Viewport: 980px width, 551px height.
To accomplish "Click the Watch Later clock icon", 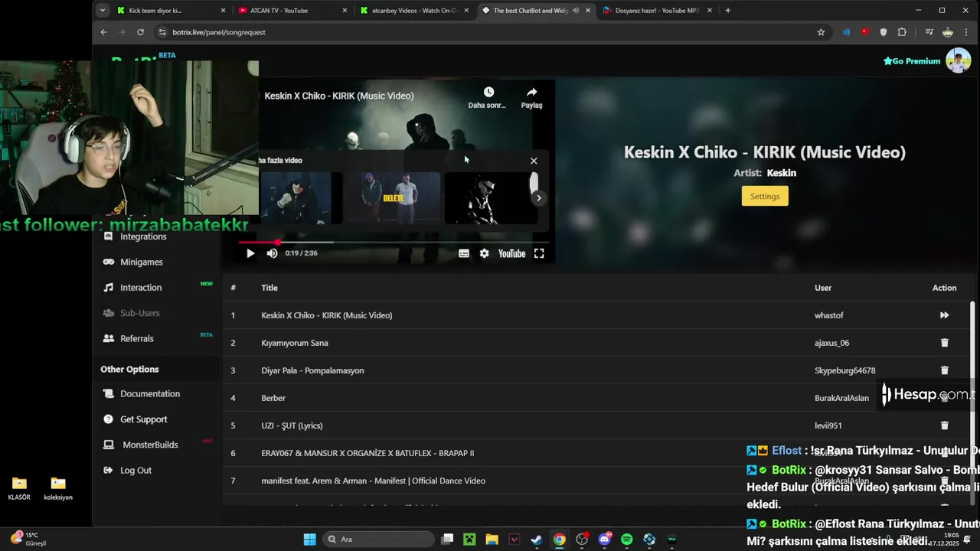I will 488,92.
